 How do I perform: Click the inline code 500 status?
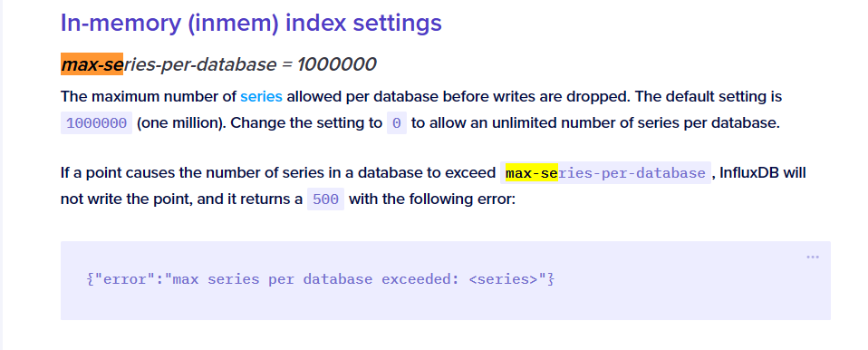click(x=325, y=199)
